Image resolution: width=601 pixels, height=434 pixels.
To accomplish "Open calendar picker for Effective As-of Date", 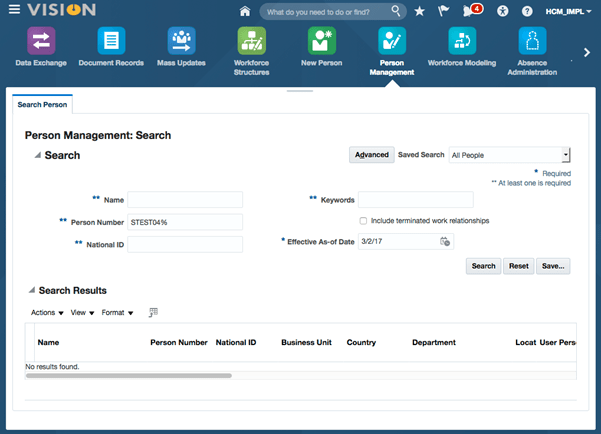I will pyautogui.click(x=446, y=241).
